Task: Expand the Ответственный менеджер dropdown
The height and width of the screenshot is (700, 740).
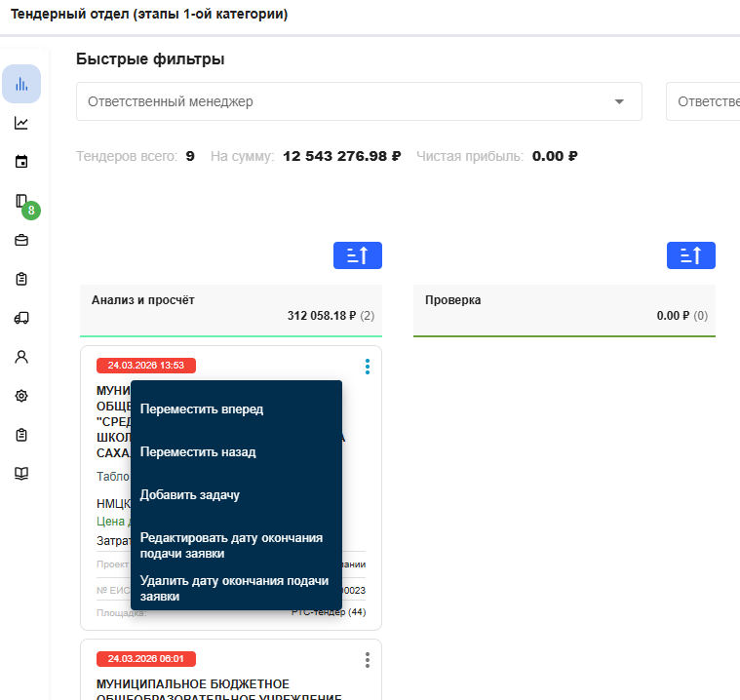Action: 359,101
